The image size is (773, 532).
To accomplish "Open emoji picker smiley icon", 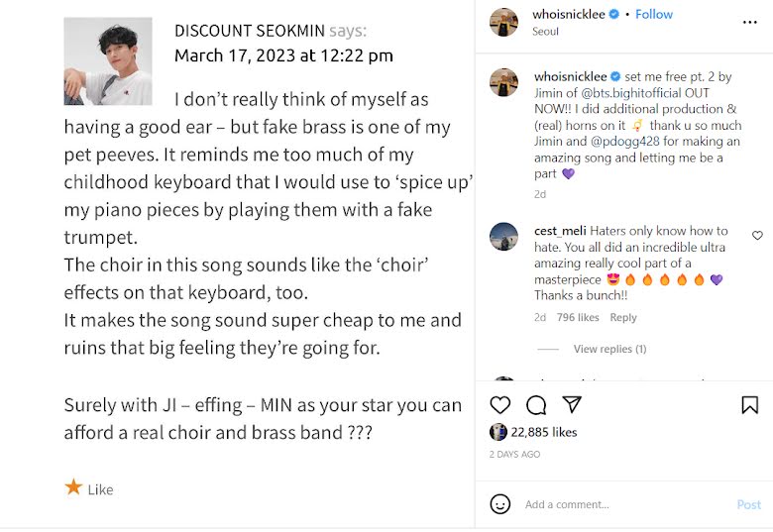I will pos(500,504).
